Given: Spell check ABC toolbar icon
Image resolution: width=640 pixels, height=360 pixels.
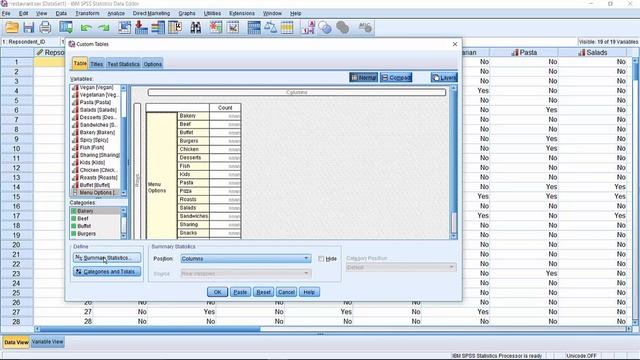Looking at the screenshot, I should (365, 28).
